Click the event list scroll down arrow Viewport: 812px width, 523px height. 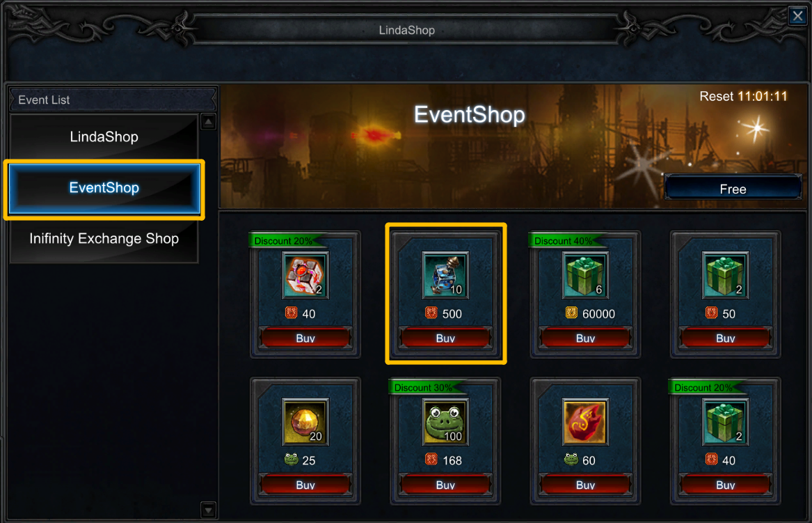click(x=208, y=510)
